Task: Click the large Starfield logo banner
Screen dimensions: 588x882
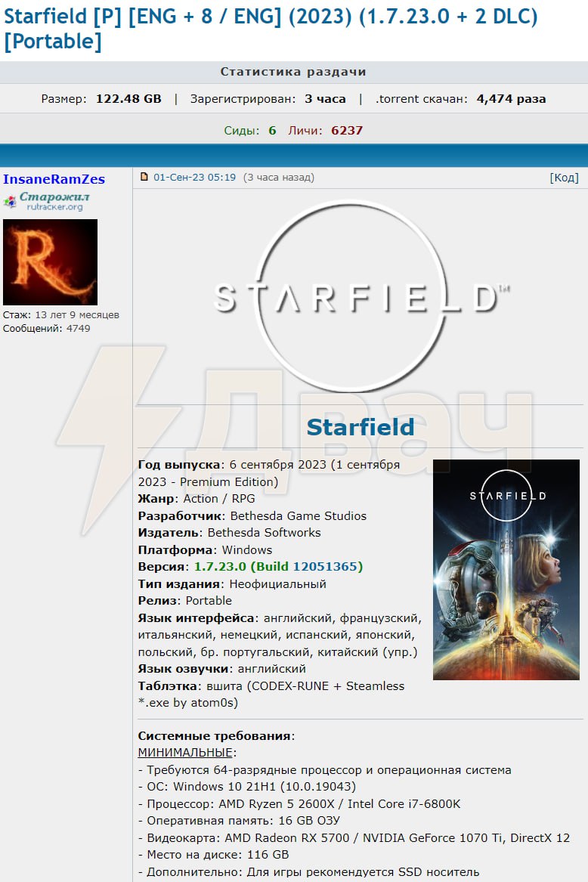Action: 360,296
